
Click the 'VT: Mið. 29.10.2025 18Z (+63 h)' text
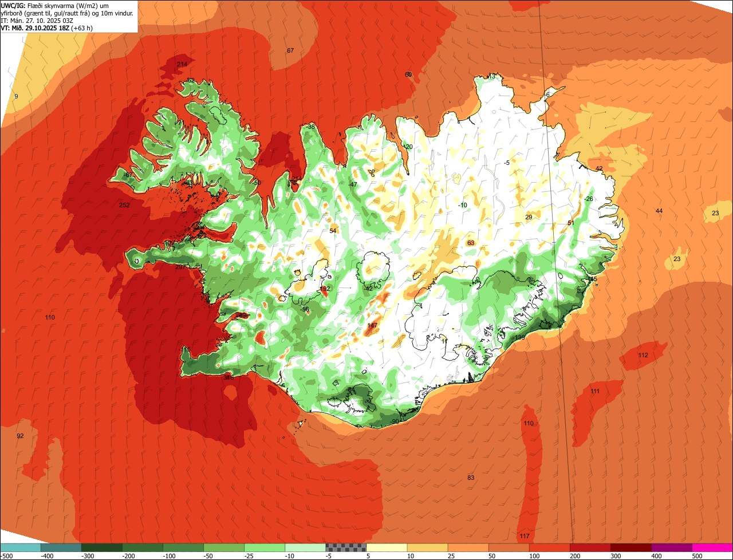[47, 27]
